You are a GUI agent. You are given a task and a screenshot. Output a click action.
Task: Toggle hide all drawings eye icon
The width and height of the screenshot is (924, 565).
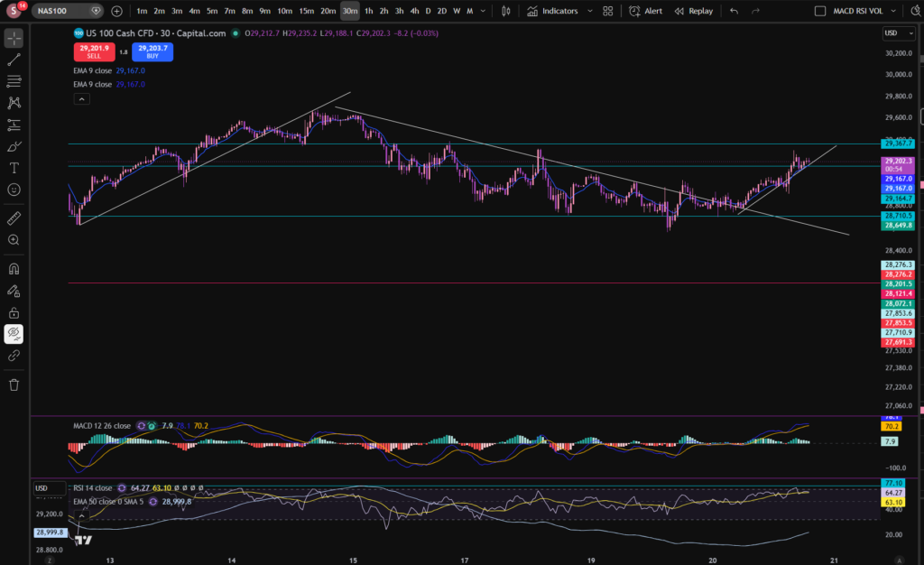(x=14, y=334)
